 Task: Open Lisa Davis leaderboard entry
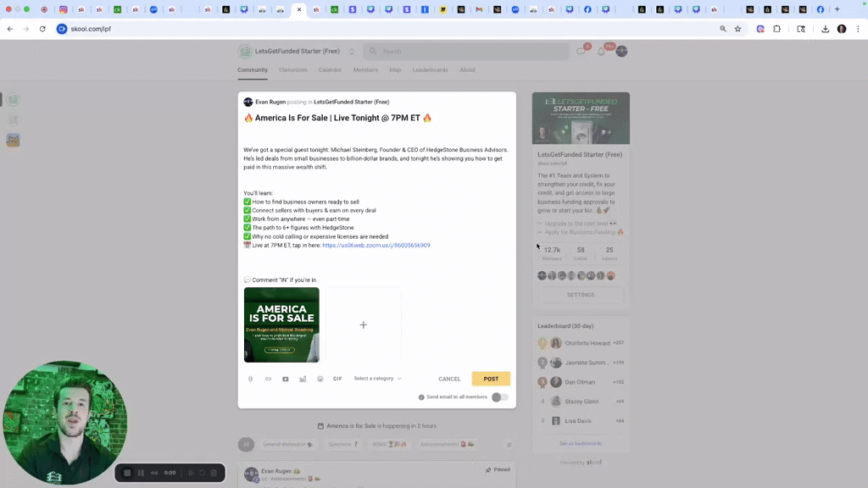[581, 420]
